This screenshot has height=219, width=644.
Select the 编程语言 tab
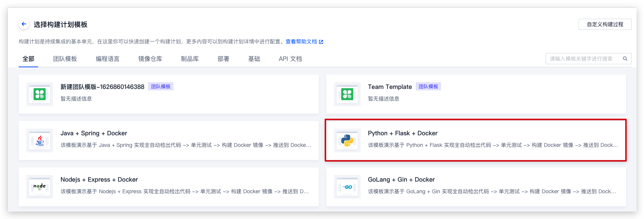click(108, 59)
